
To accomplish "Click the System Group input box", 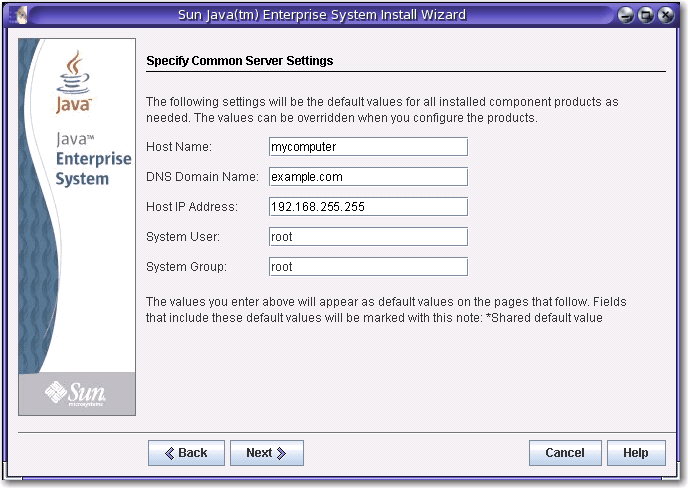I will pyautogui.click(x=368, y=267).
